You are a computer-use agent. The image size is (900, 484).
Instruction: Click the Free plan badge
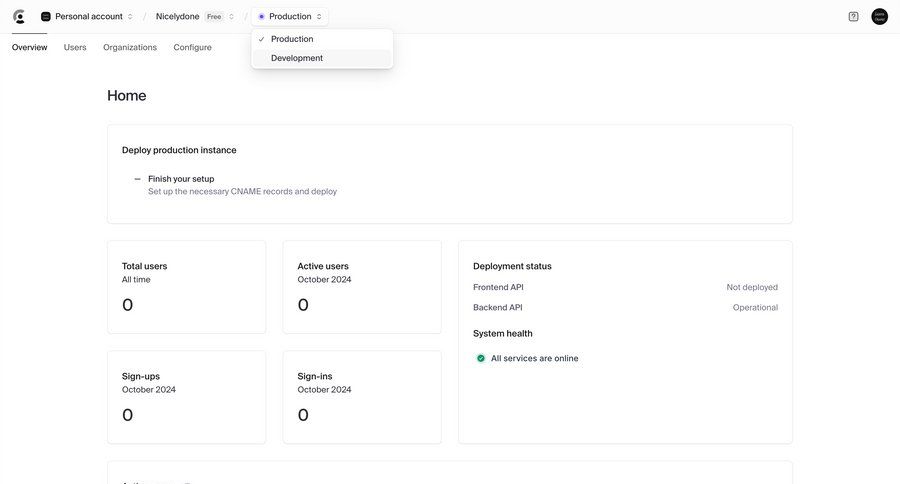(x=214, y=17)
